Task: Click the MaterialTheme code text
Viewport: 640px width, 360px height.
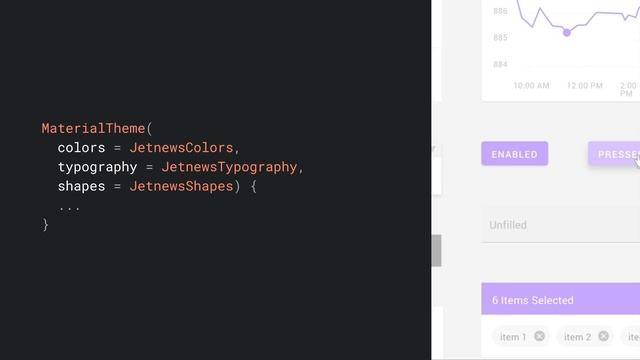Action: (x=93, y=129)
